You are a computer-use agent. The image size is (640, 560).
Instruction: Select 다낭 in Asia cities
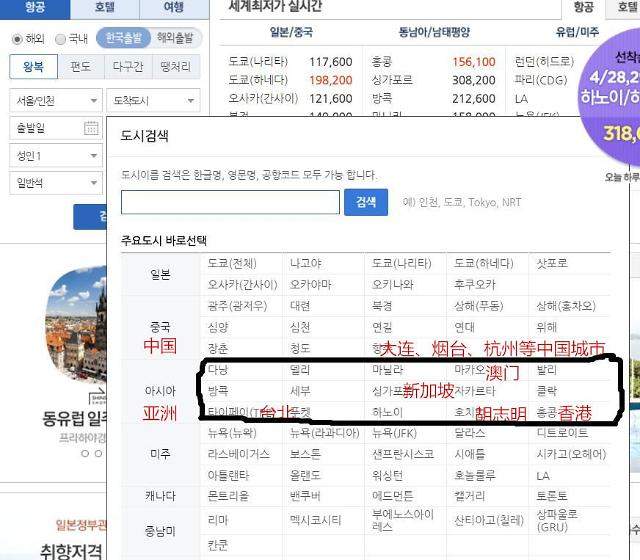(218, 370)
